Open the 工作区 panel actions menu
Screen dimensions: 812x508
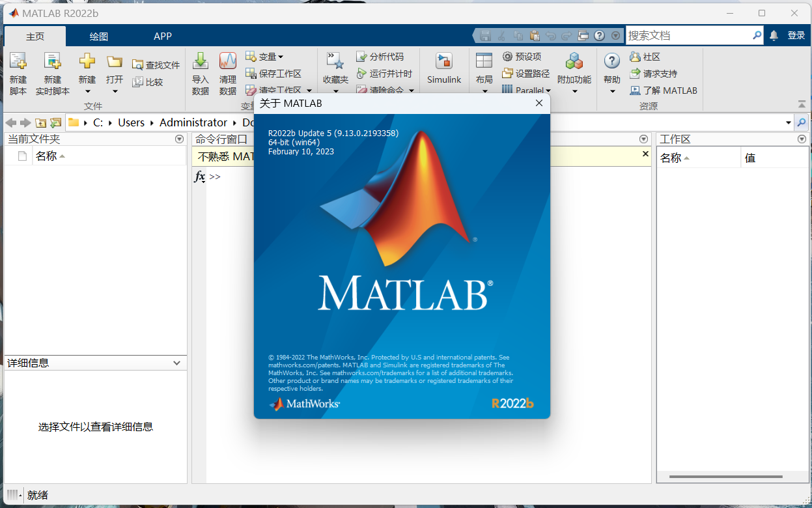tap(802, 139)
